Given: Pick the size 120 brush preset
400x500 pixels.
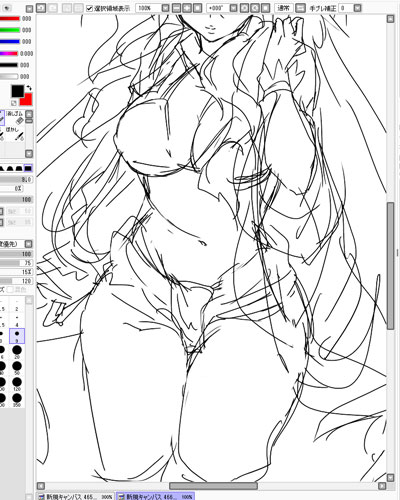Looking at the screenshot, I should click(17, 384).
